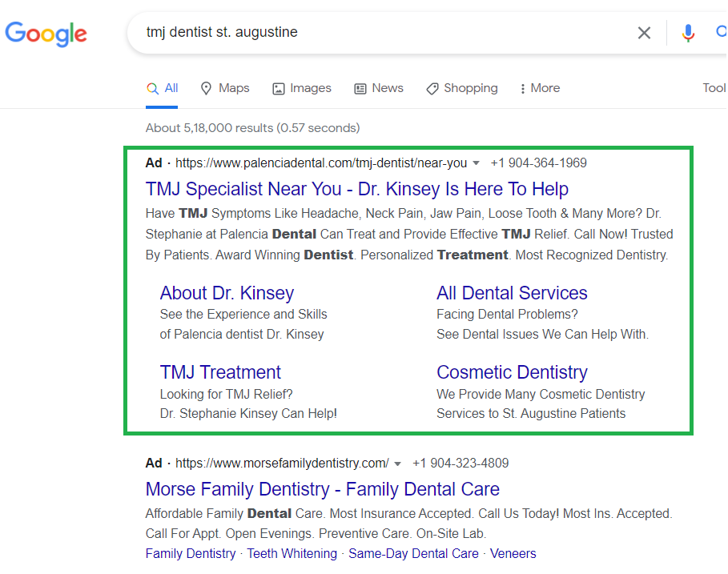Click the About 5,18,000 results text
728x574 pixels.
click(x=252, y=128)
